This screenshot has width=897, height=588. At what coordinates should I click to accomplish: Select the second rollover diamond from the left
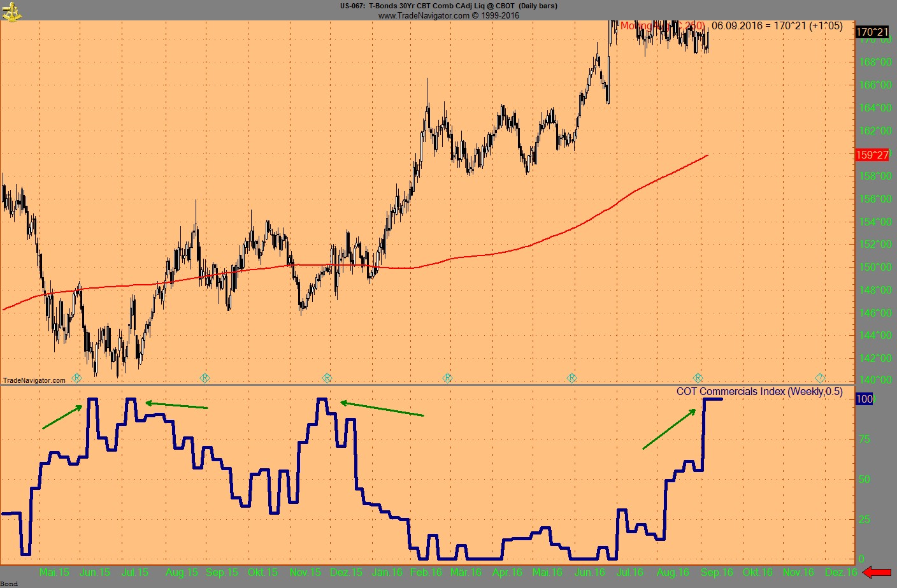[x=205, y=378]
